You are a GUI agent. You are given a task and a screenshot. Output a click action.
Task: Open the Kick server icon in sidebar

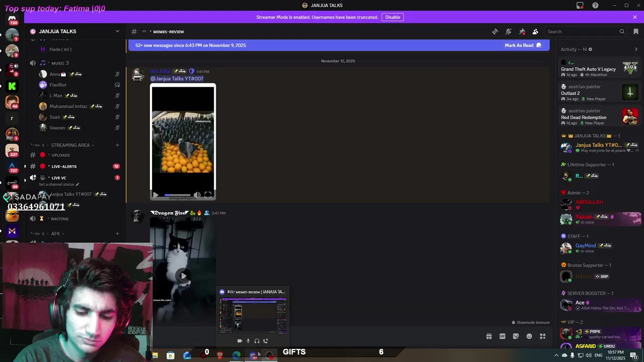point(12,86)
